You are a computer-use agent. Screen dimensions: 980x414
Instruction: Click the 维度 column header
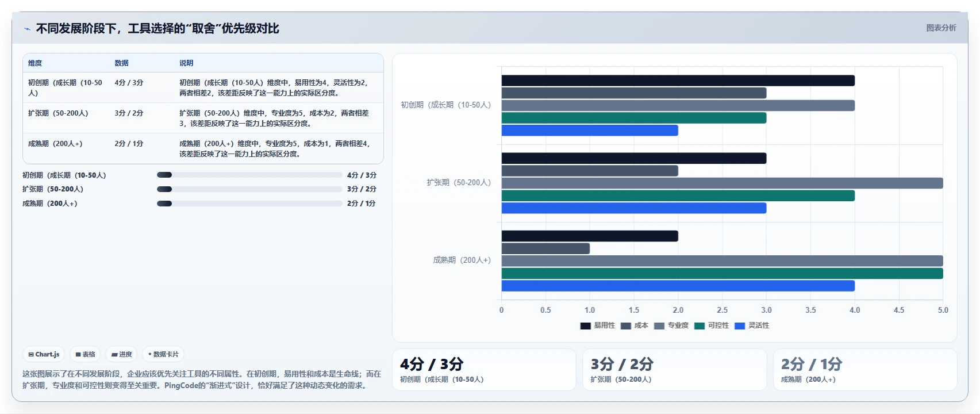[x=35, y=63]
